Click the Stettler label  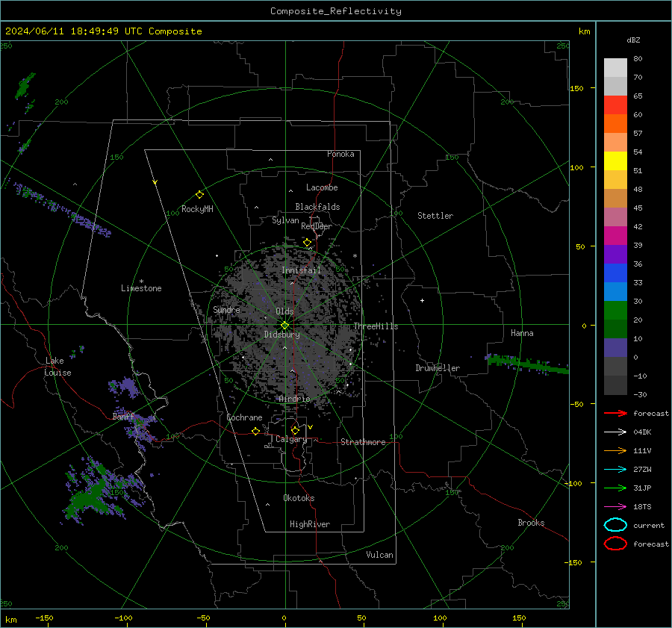[435, 216]
